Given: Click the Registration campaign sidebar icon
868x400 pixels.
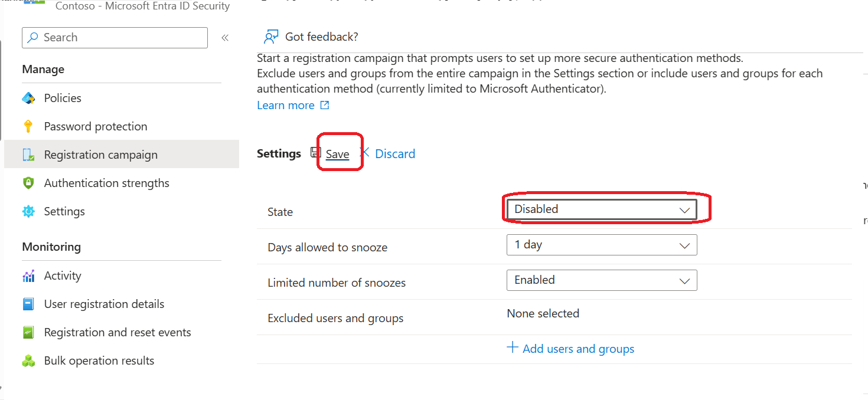Looking at the screenshot, I should point(28,154).
